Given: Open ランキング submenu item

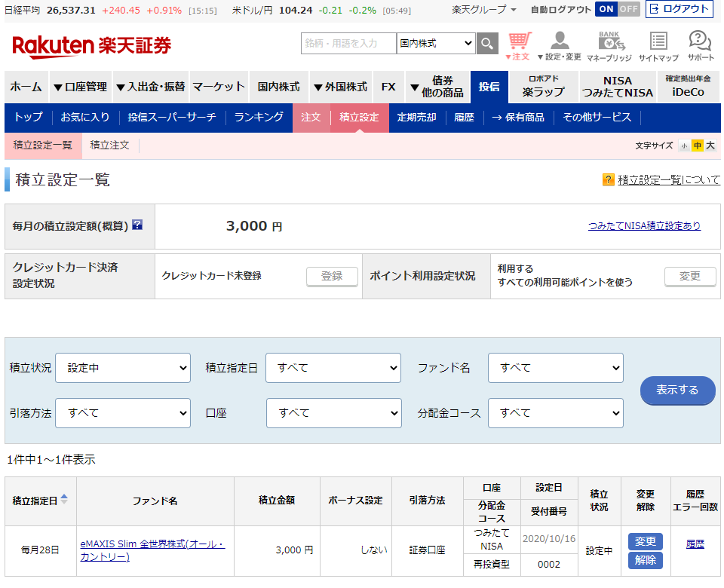Looking at the screenshot, I should pyautogui.click(x=259, y=118).
